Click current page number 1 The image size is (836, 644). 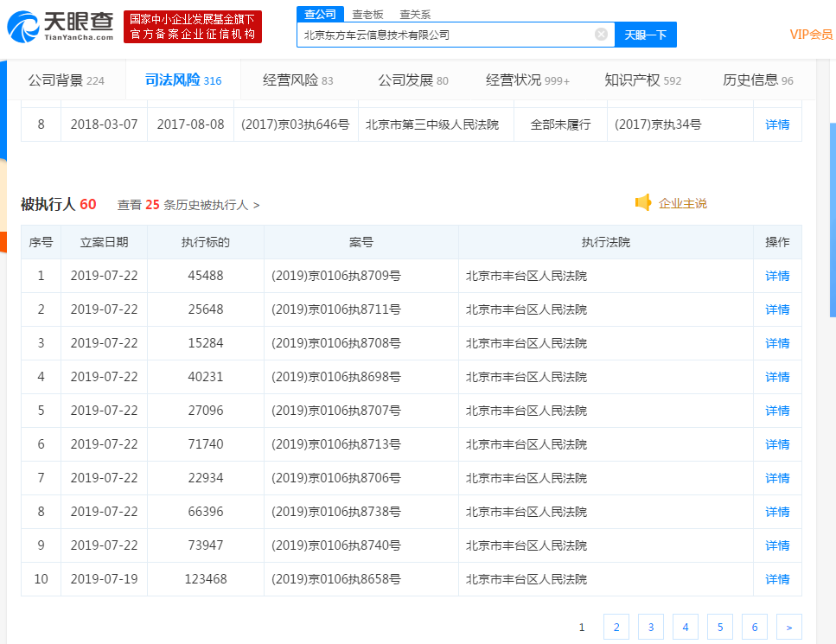click(582, 627)
